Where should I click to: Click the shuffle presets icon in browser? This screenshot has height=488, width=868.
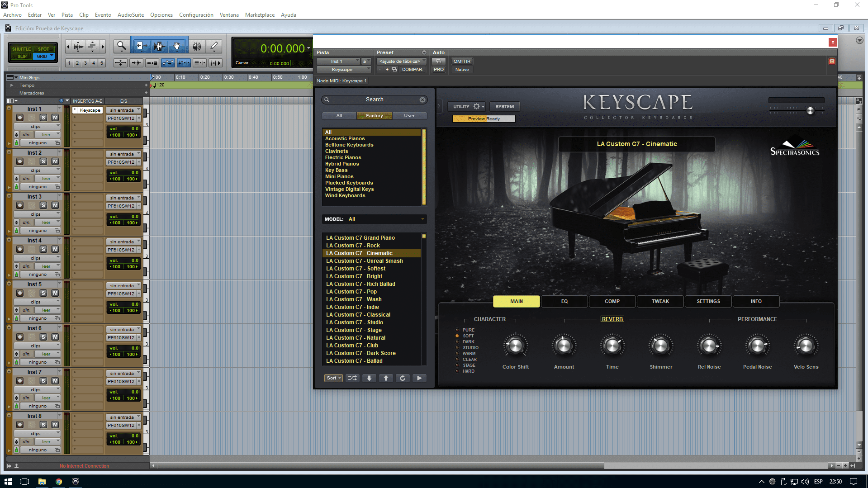click(x=352, y=378)
